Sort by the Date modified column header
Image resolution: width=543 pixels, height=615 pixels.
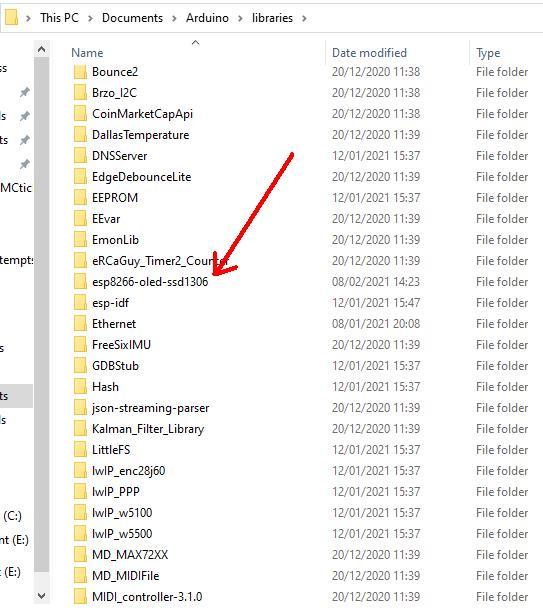369,53
